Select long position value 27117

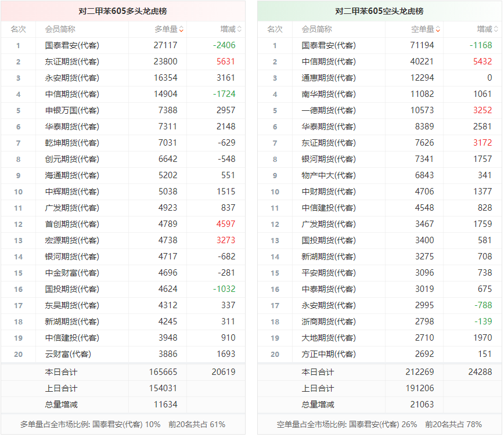pyautogui.click(x=165, y=45)
